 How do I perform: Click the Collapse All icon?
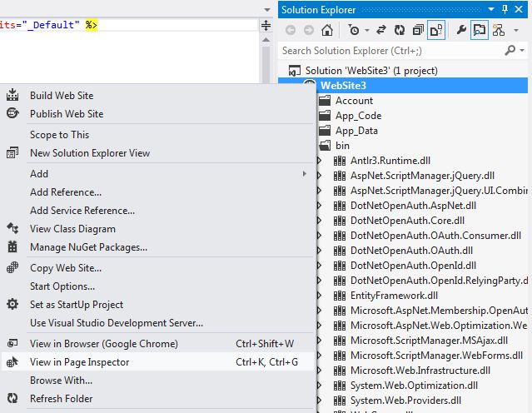point(418,30)
